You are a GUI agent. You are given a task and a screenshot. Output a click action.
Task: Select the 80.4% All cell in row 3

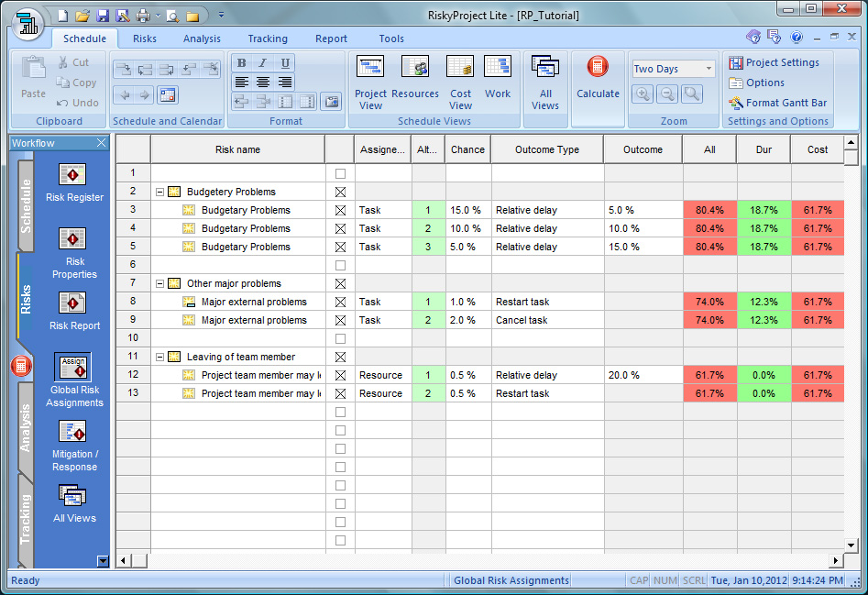[709, 210]
